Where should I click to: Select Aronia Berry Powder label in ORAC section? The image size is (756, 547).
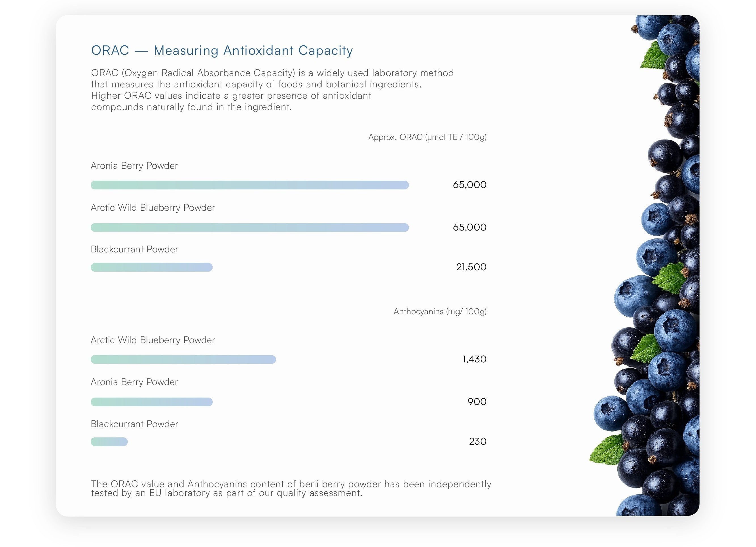(x=134, y=166)
